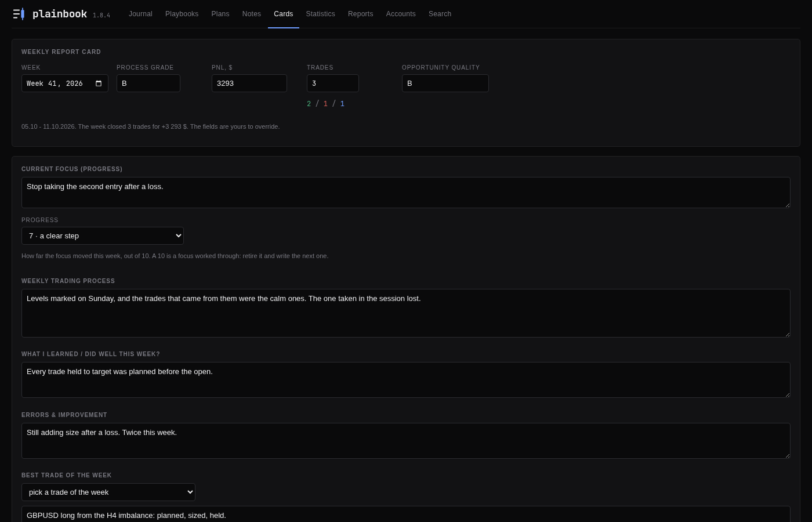Screen dimensions: 812x522
Task: Focus the Trades count field
Action: [x=333, y=84]
